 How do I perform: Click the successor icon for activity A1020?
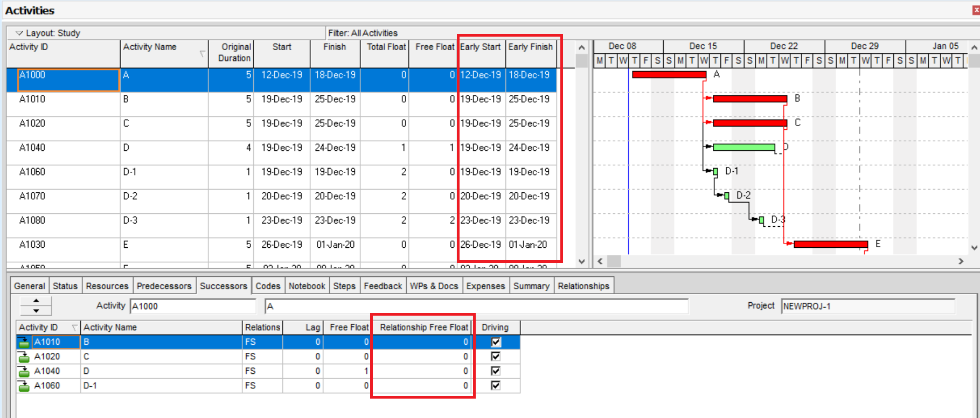24,357
